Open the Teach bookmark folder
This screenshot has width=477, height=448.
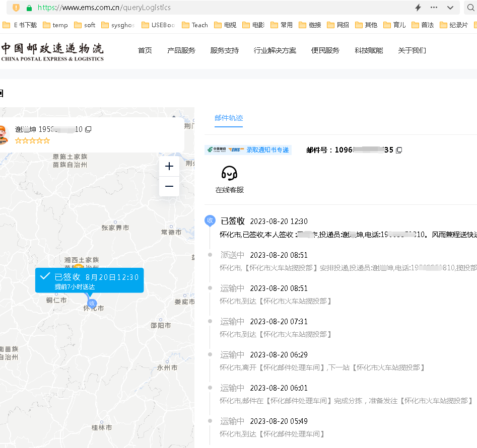[x=195, y=25]
